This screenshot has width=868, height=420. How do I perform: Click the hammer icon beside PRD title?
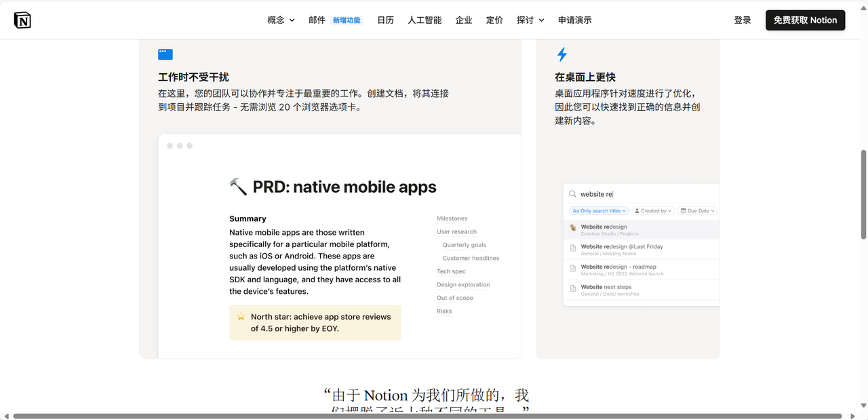click(238, 187)
